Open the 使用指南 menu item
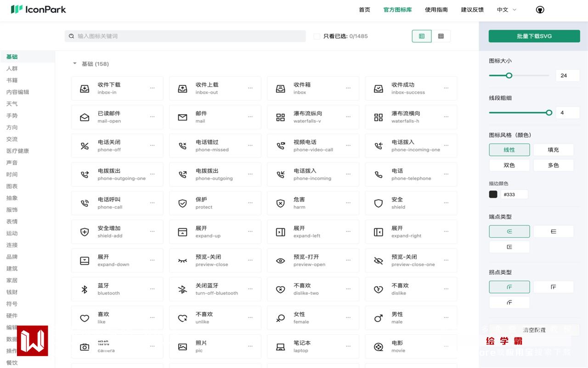The image size is (588, 368). point(436,10)
